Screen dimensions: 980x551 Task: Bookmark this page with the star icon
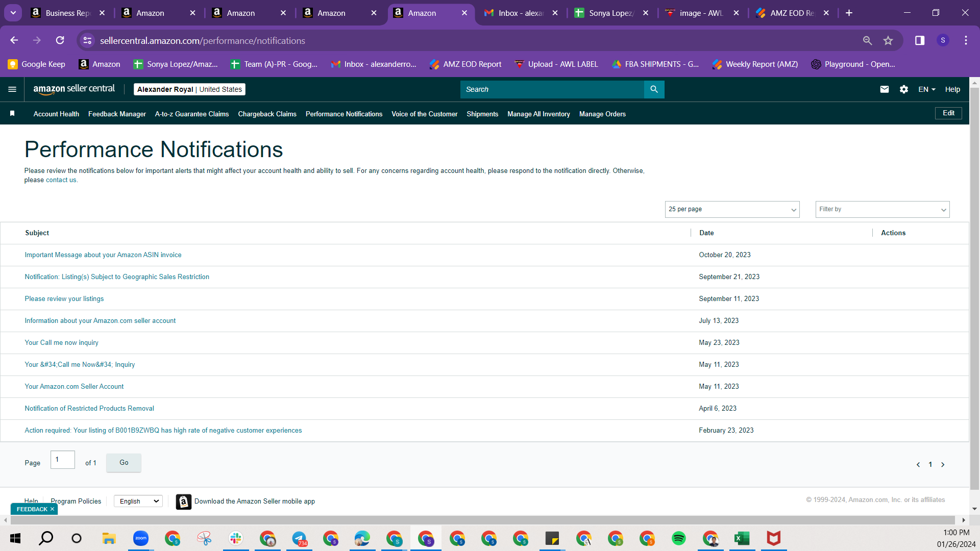[x=888, y=40]
